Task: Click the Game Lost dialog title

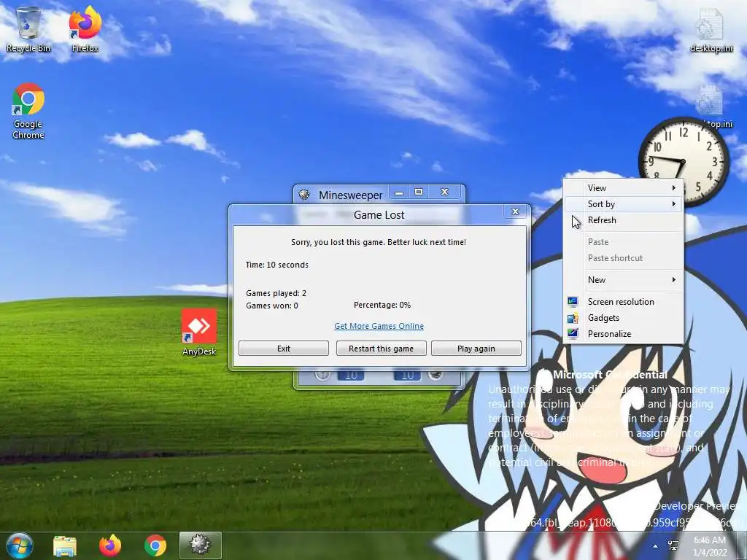Action: click(x=379, y=215)
